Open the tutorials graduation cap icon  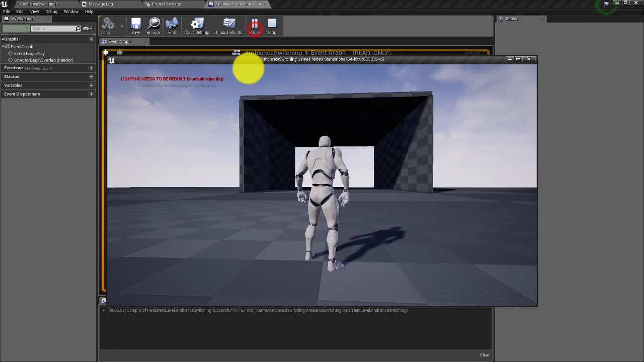606,4
